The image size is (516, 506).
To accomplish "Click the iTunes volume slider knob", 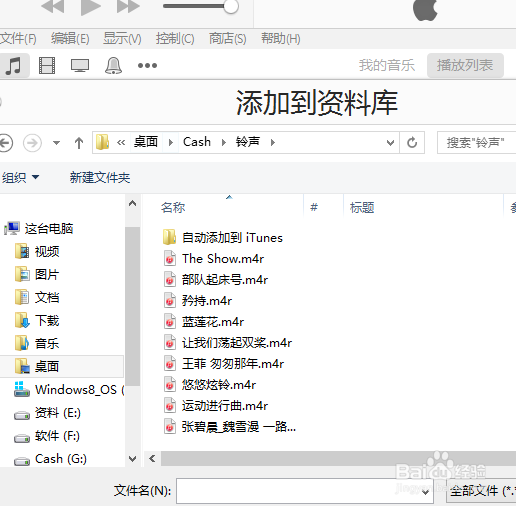I will [231, 6].
